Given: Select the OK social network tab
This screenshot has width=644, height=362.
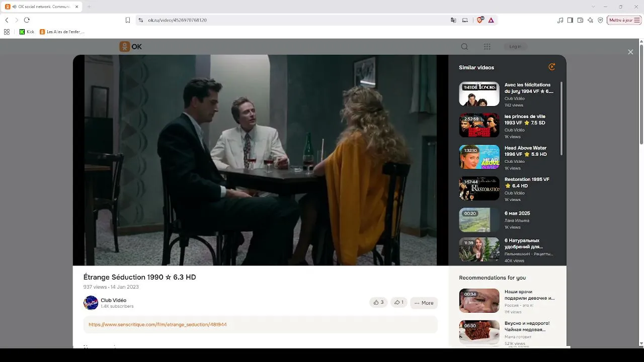Looking at the screenshot, I should coord(42,7).
